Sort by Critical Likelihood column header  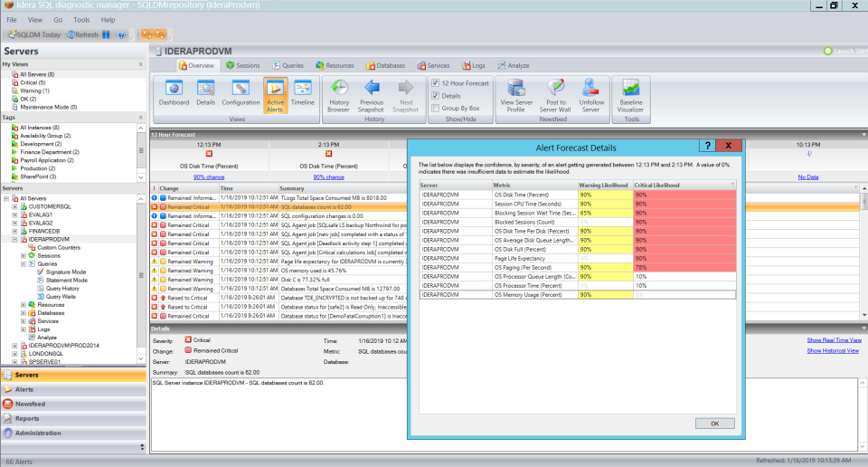(x=684, y=185)
